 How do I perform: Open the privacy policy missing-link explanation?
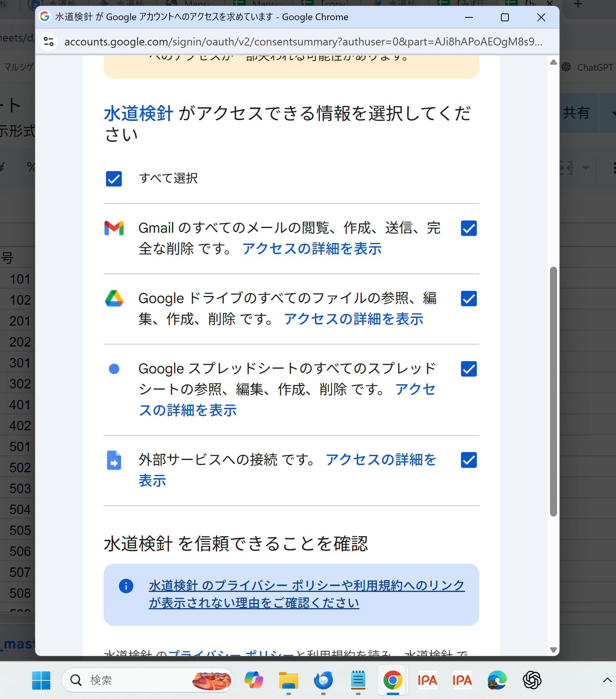[x=306, y=594]
